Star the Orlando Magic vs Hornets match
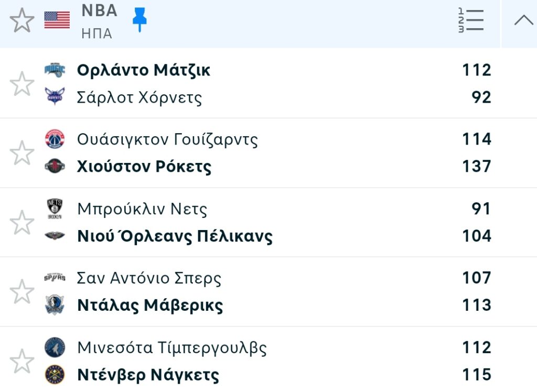Image resolution: width=537 pixels, height=392 pixels. pos(22,84)
